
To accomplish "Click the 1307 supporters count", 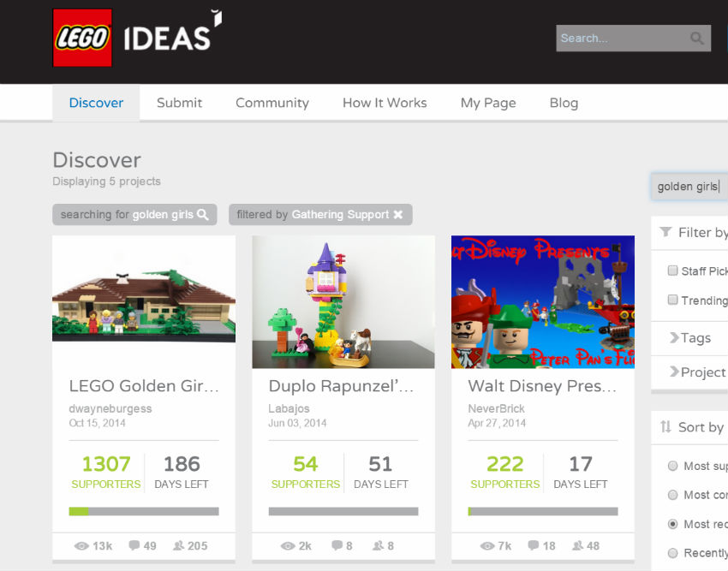I will 106,464.
